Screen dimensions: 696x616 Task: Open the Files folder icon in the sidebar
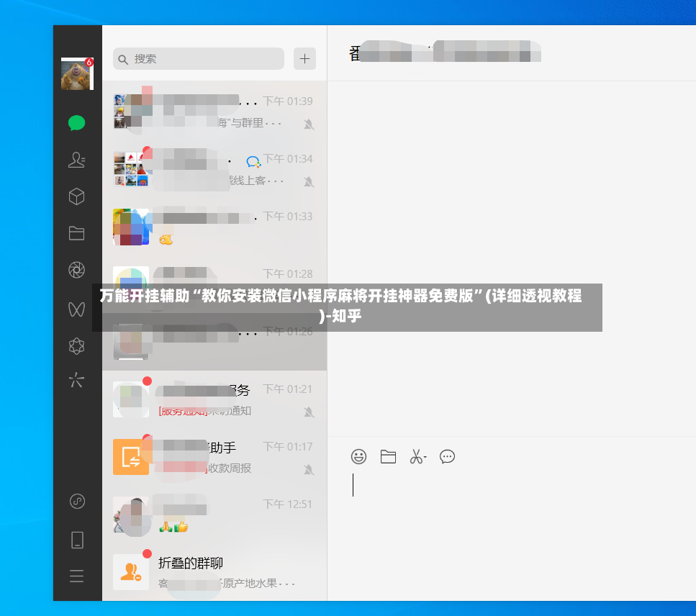pyautogui.click(x=77, y=233)
